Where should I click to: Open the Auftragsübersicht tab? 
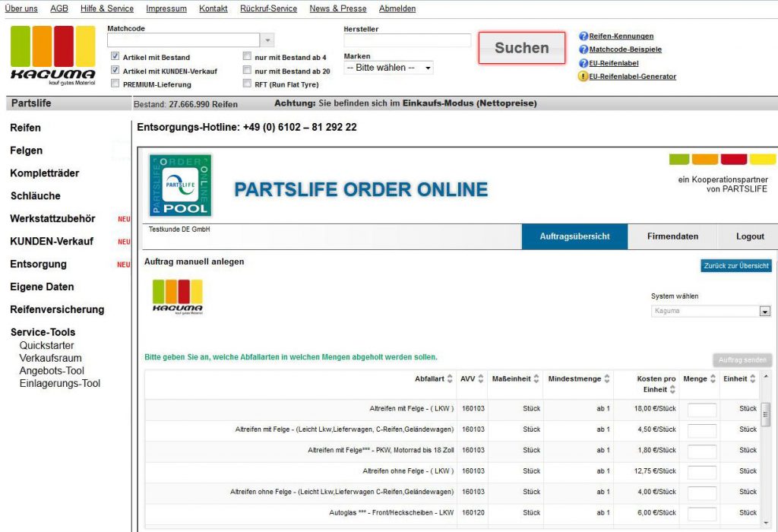pyautogui.click(x=574, y=236)
